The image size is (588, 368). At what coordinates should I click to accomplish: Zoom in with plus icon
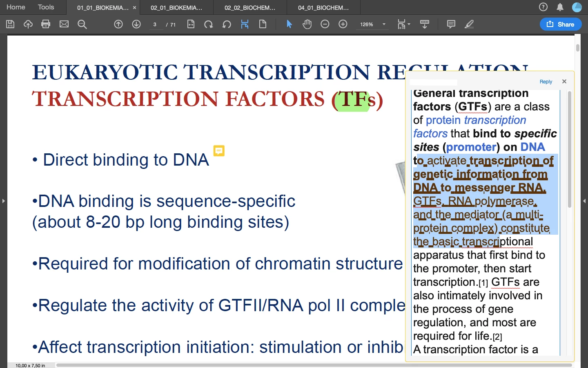pyautogui.click(x=343, y=24)
